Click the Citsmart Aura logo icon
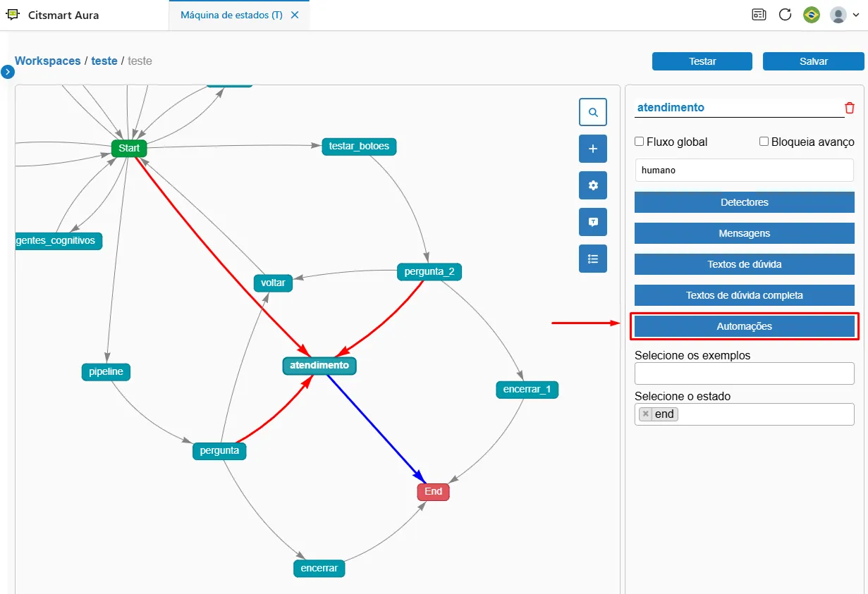Screen dimensions: 868x594 [12, 15]
